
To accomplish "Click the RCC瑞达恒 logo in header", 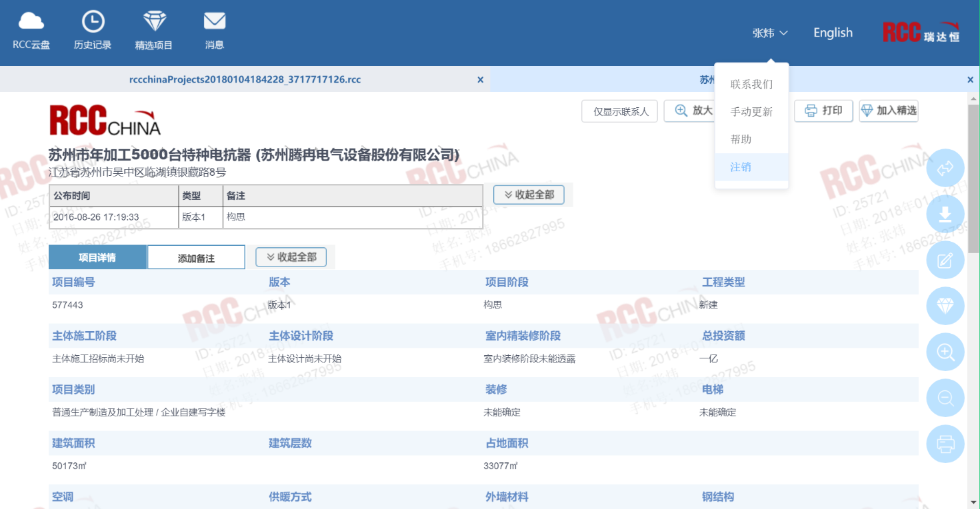I will (921, 33).
